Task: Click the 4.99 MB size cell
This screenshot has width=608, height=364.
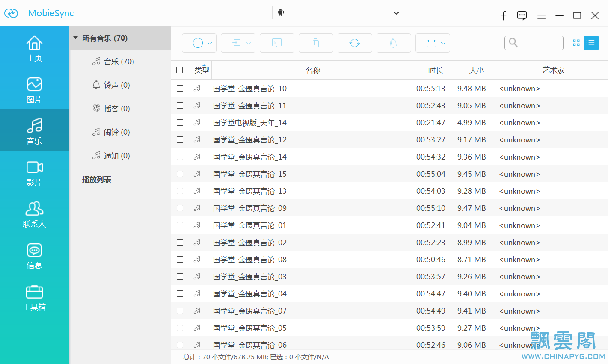Action: click(472, 123)
